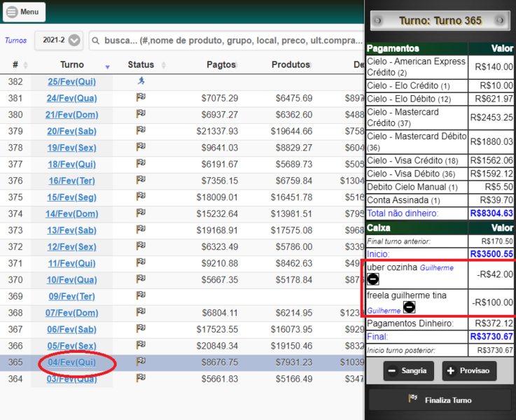Click the finished flag icon for turno 381

tap(141, 97)
